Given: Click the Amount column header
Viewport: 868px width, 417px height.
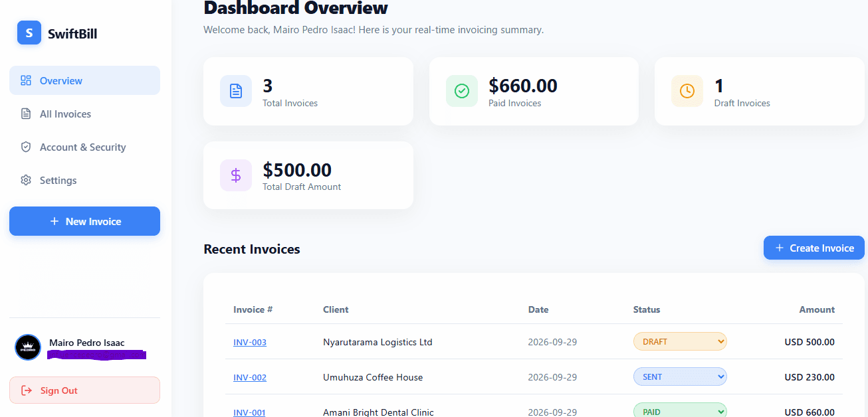Looking at the screenshot, I should pyautogui.click(x=817, y=309).
